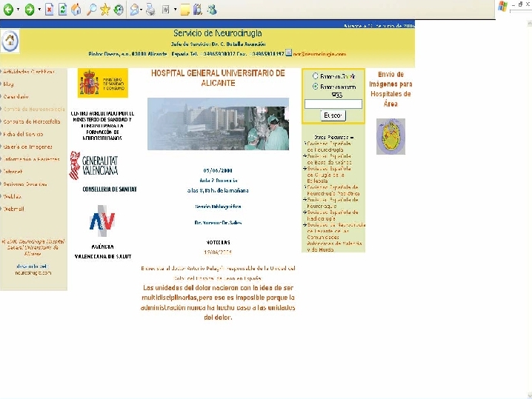
Task: Open Sociedad Española de Neuroraquis link
Action: 333,203
